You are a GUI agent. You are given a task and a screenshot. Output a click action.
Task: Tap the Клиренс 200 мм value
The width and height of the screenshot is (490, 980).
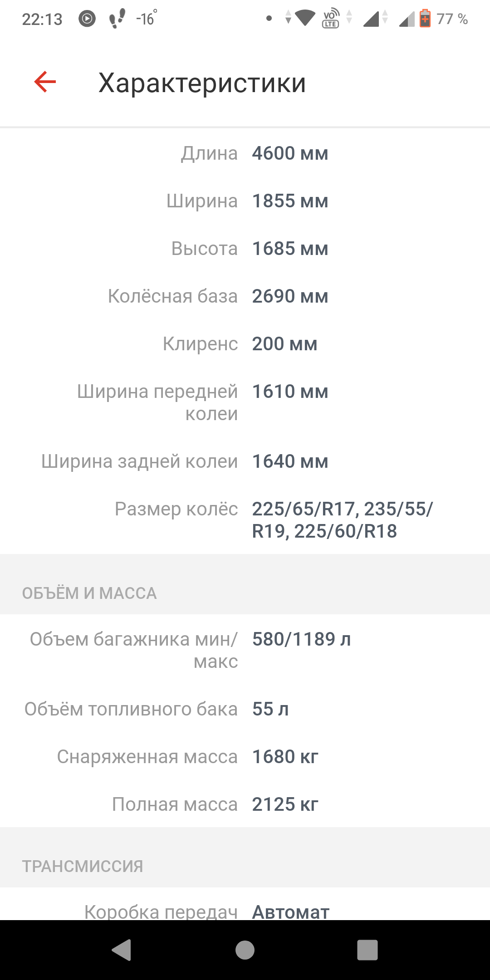click(x=284, y=344)
